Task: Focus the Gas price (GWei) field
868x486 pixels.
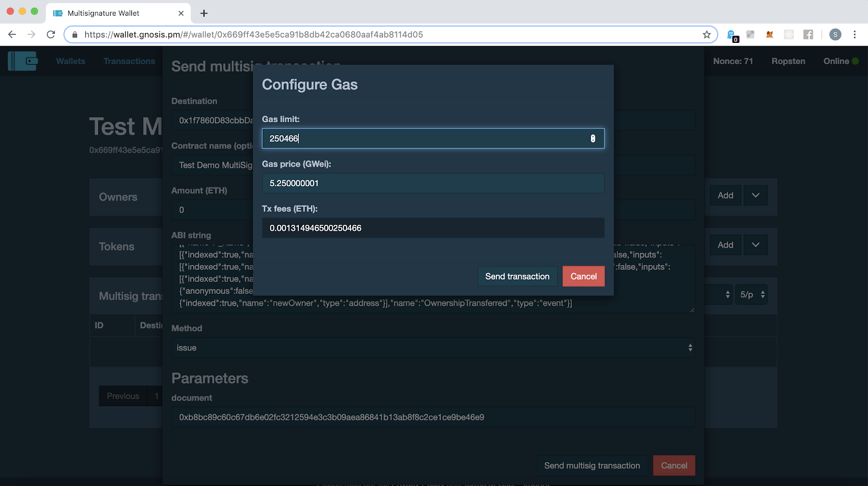Action: pyautogui.click(x=433, y=184)
